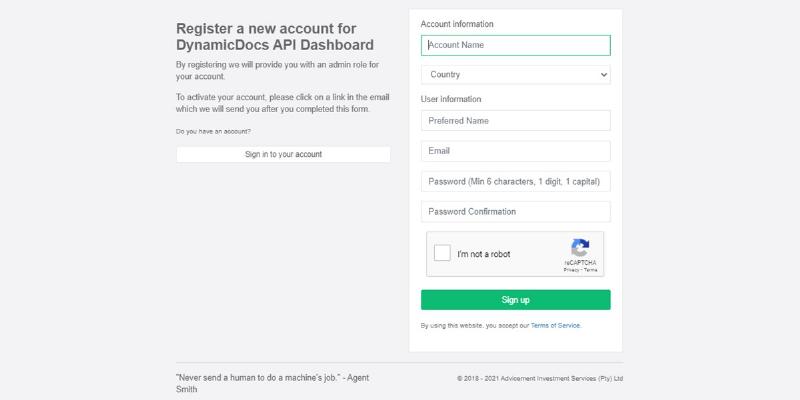Viewport: 800px width, 400px height.
Task: Open the Terms of Service link
Action: pyautogui.click(x=555, y=326)
